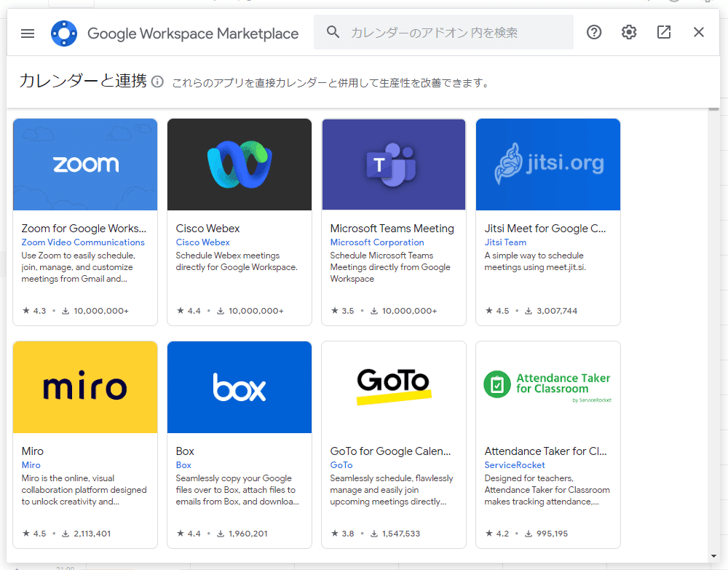The height and width of the screenshot is (570, 728).
Task: Open the Cisco Webex banner image
Action: click(240, 165)
